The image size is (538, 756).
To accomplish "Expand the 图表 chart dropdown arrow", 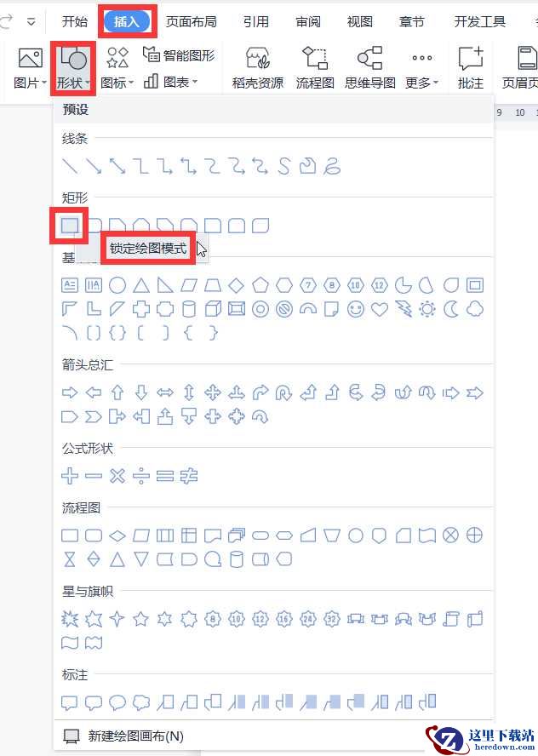I will pyautogui.click(x=195, y=82).
